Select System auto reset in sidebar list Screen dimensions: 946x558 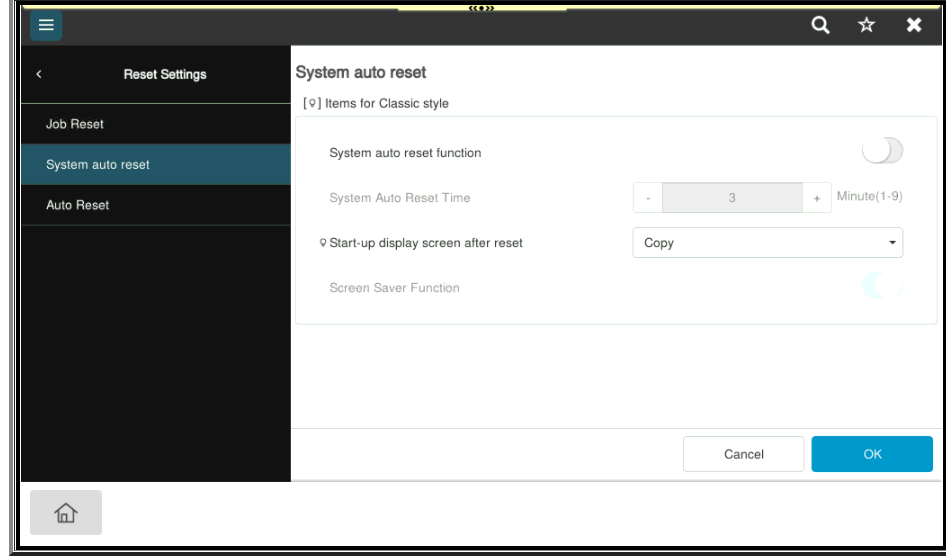coord(98,165)
